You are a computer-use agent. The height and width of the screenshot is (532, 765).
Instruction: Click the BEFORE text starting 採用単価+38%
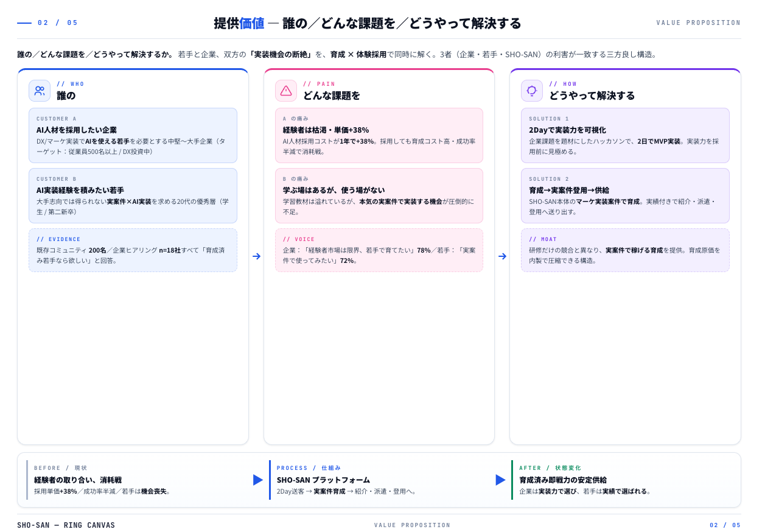click(x=103, y=491)
